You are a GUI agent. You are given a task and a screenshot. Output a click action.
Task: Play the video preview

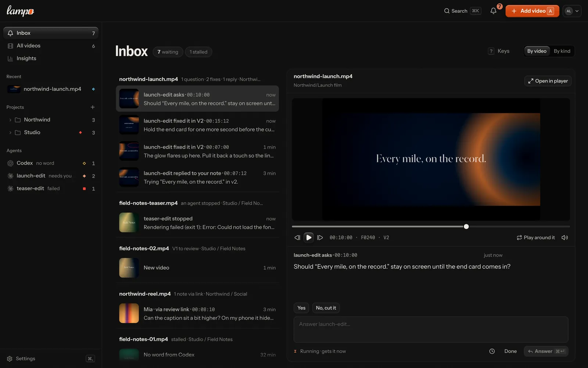[x=309, y=238]
